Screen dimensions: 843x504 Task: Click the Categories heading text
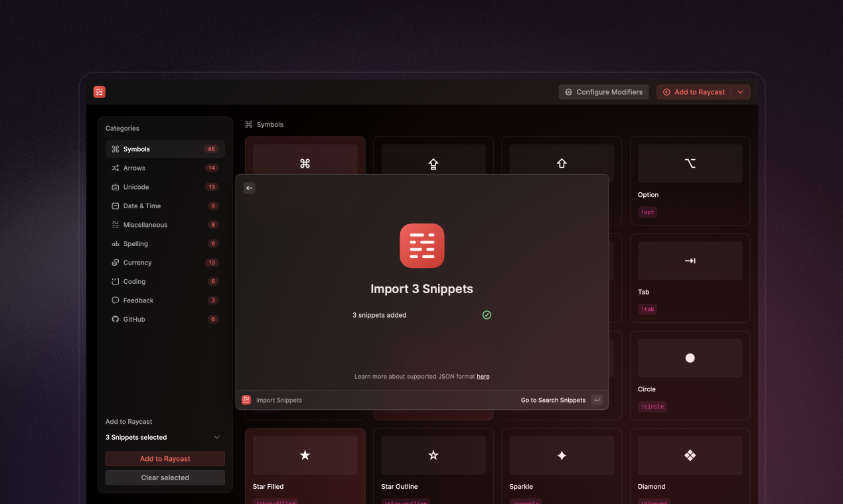click(122, 129)
